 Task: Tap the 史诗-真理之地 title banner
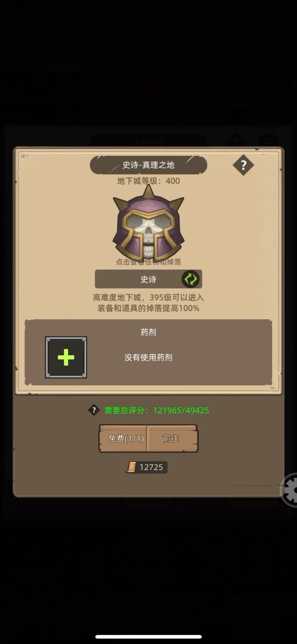coord(148,165)
